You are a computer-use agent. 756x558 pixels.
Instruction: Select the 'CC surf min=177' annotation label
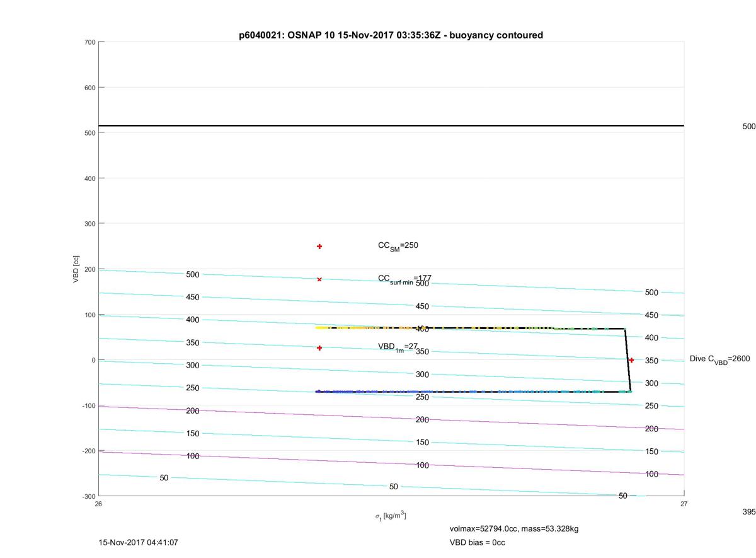[404, 279]
